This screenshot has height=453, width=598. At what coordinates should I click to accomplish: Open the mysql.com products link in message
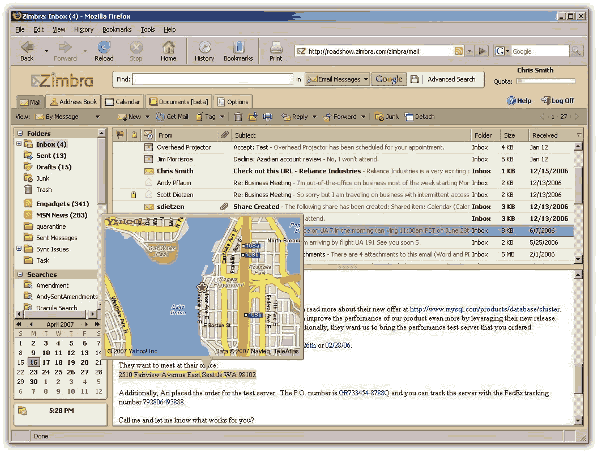(484, 309)
